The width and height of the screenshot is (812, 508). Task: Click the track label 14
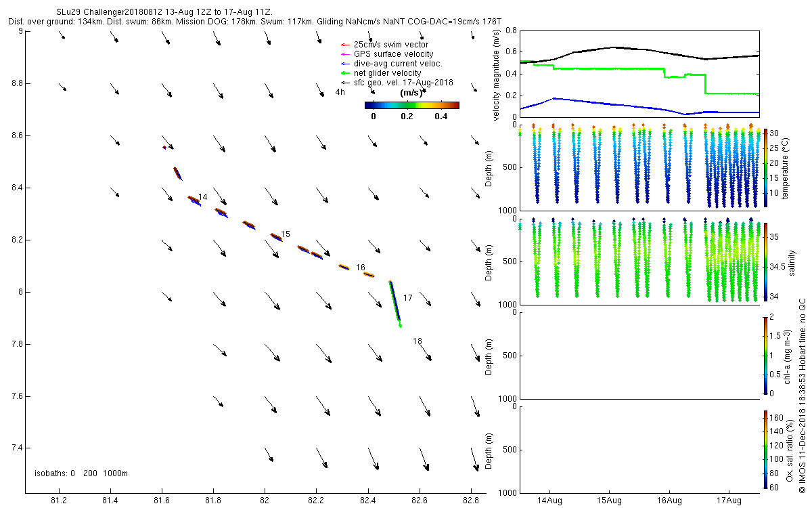[x=203, y=197]
